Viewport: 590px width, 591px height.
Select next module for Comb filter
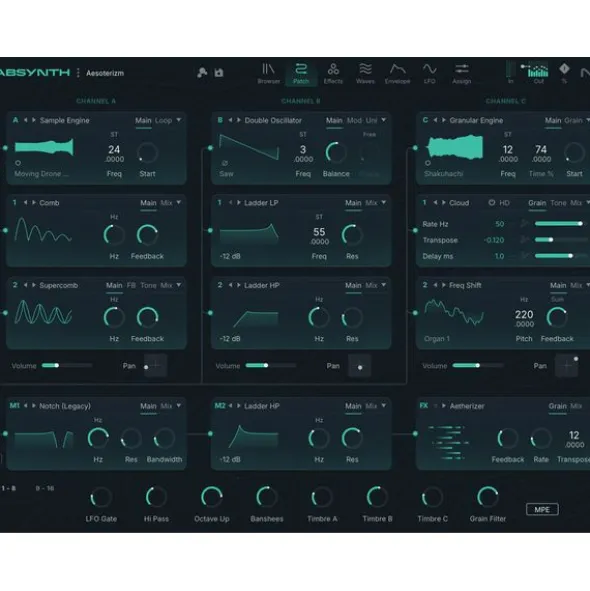[34, 203]
